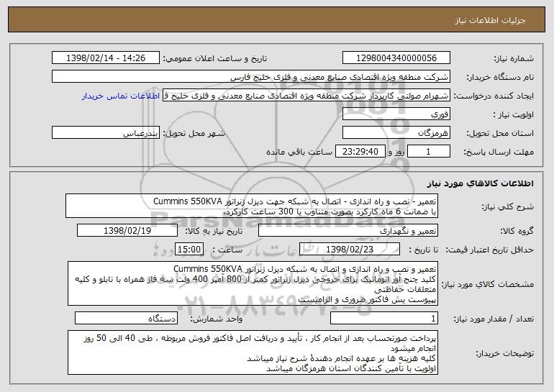Click the حداقل تاریخ اعتبار قیمت label

point(489,250)
